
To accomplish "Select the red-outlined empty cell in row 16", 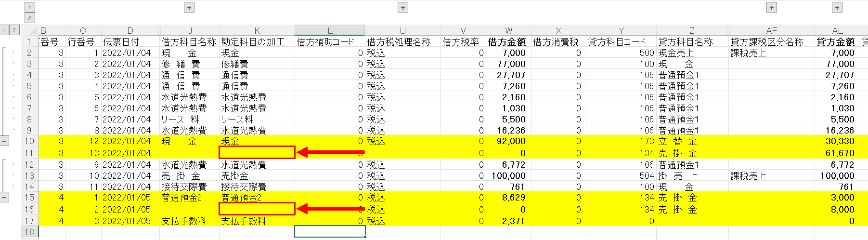I will [257, 209].
